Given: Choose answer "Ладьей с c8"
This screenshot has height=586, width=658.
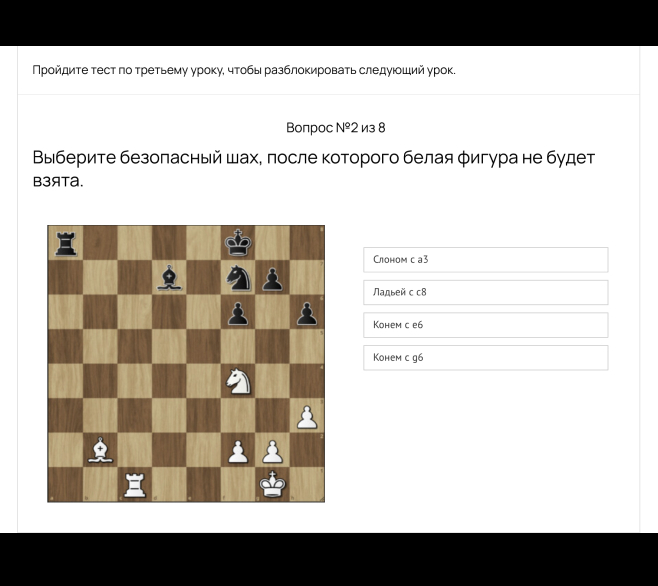Looking at the screenshot, I should click(485, 293).
